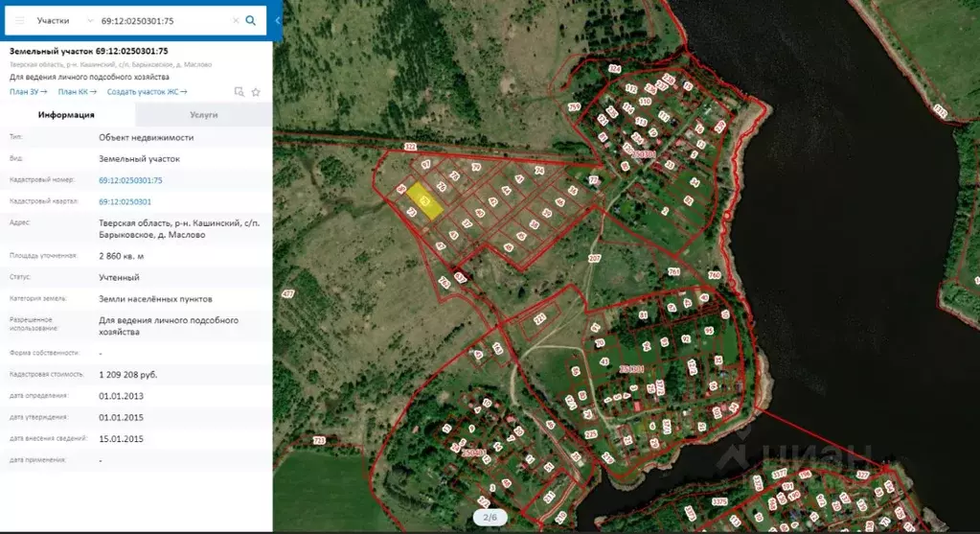Click Создать участок ЖС link
Viewport: 980px width, 534px height.
(x=147, y=92)
